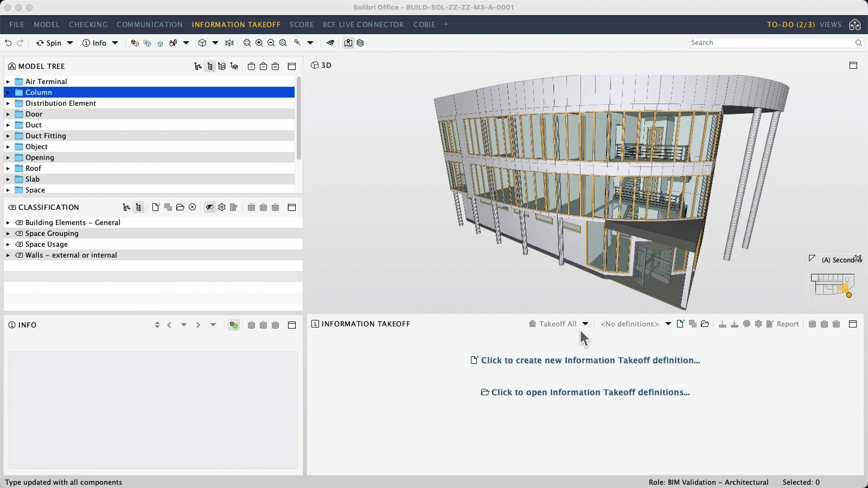The width and height of the screenshot is (868, 488).
Task: Expand the Space Grouping classification
Action: [8, 233]
